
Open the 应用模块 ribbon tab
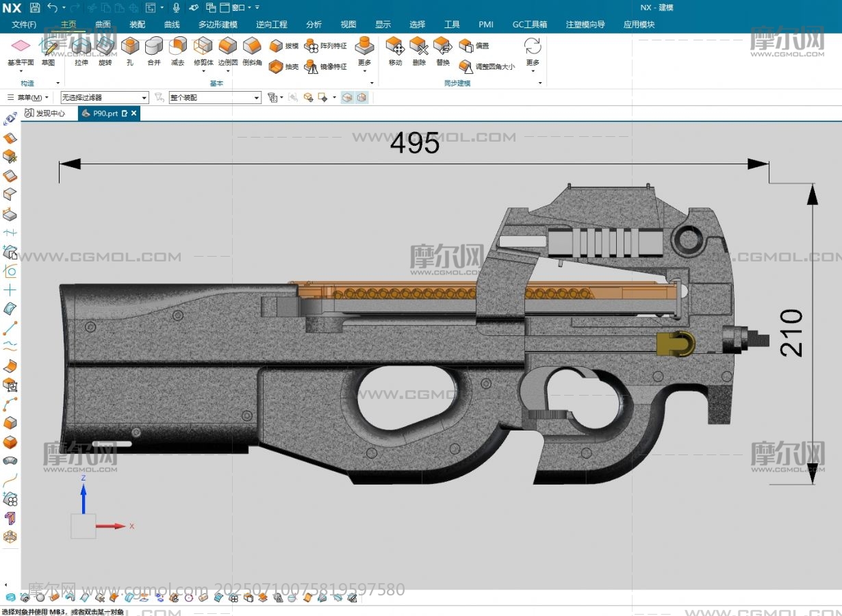639,25
